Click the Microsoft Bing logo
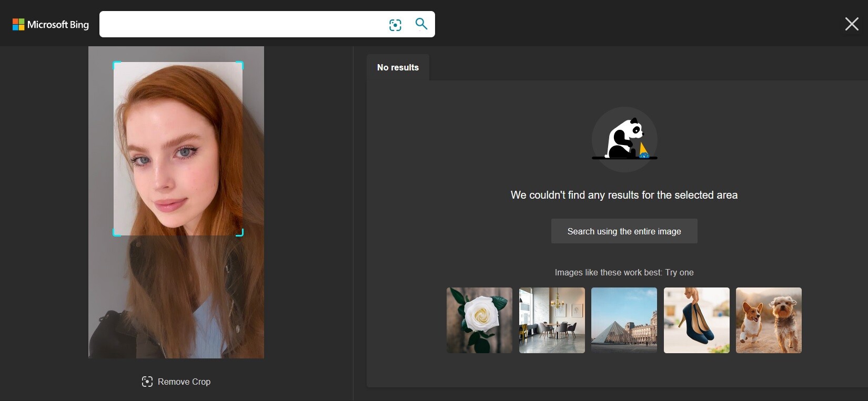 (51, 25)
